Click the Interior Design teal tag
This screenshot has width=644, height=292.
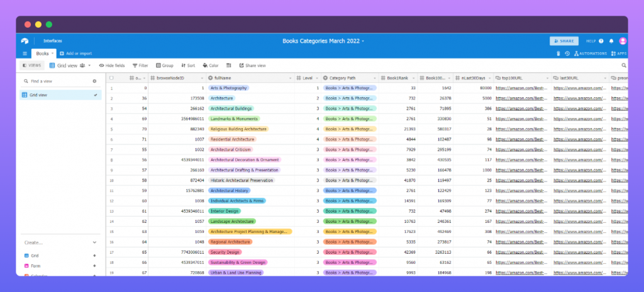click(x=225, y=211)
